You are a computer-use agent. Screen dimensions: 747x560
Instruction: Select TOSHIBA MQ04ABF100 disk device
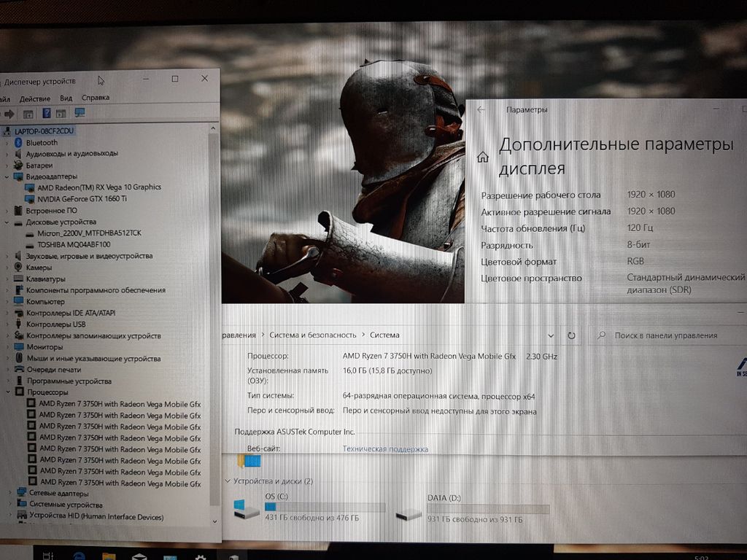click(x=74, y=244)
